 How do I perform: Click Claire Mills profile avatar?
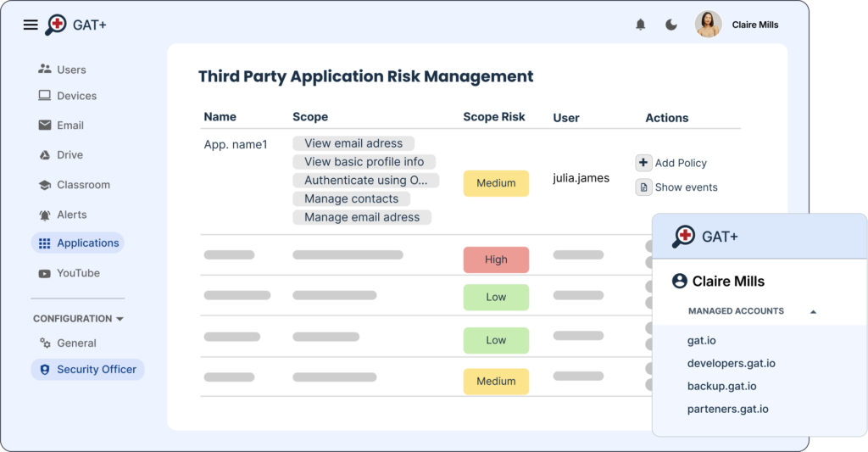click(x=708, y=25)
